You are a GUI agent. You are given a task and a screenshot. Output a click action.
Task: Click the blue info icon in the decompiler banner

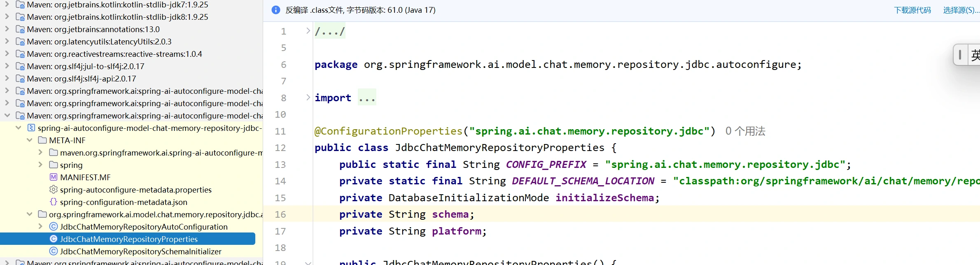coord(276,10)
